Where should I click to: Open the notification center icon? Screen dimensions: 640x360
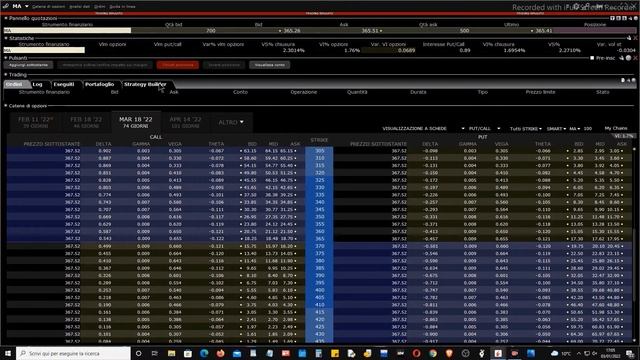pyautogui.click(x=631, y=353)
